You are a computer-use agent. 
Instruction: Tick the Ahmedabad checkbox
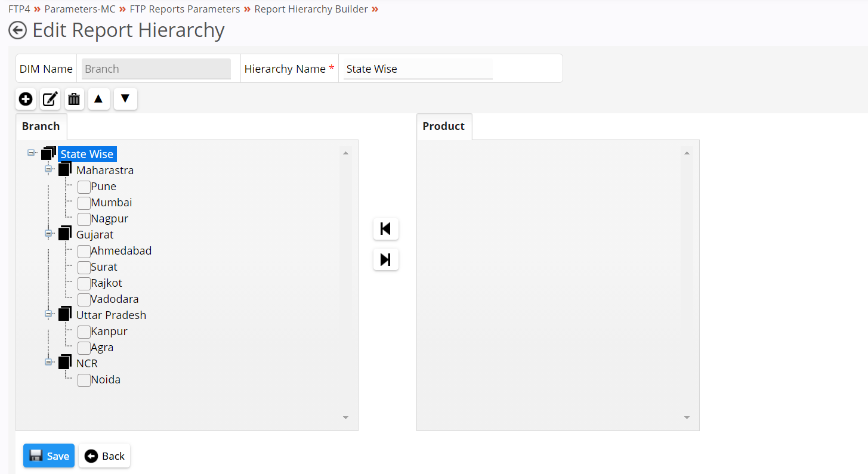(84, 251)
